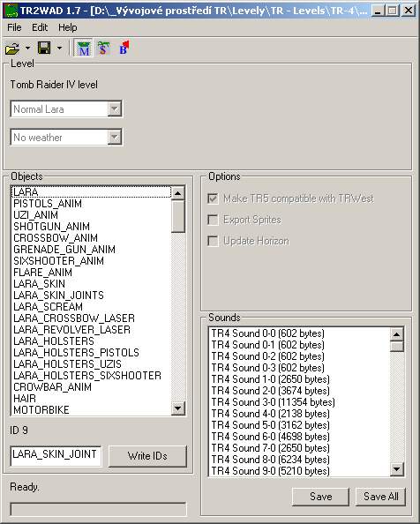
Task: Open the File menu
Action: click(x=14, y=27)
